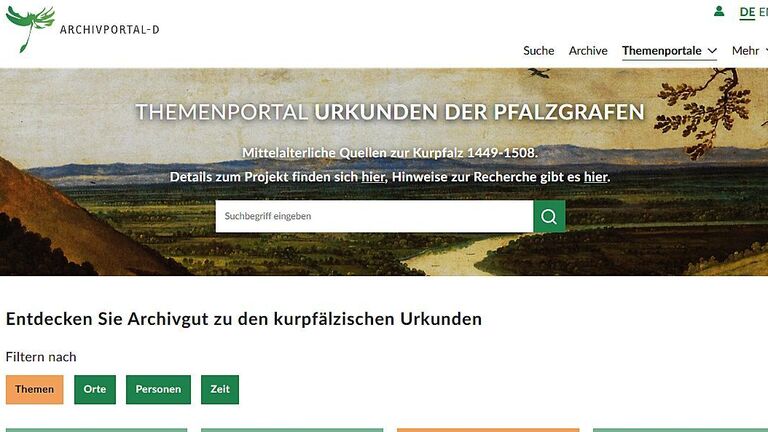This screenshot has width=768, height=432.
Task: Click the 'Entdecken Sie Archivgut' heading
Action: [x=244, y=319]
